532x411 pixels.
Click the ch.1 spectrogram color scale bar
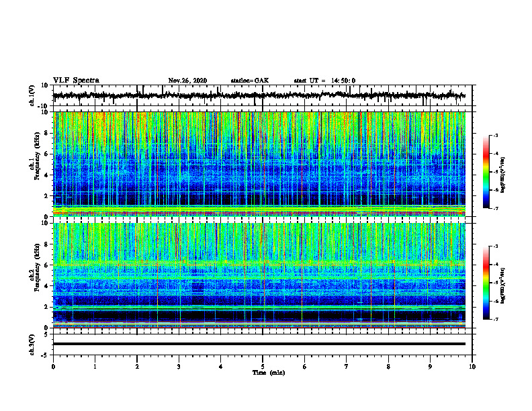pos(486,172)
